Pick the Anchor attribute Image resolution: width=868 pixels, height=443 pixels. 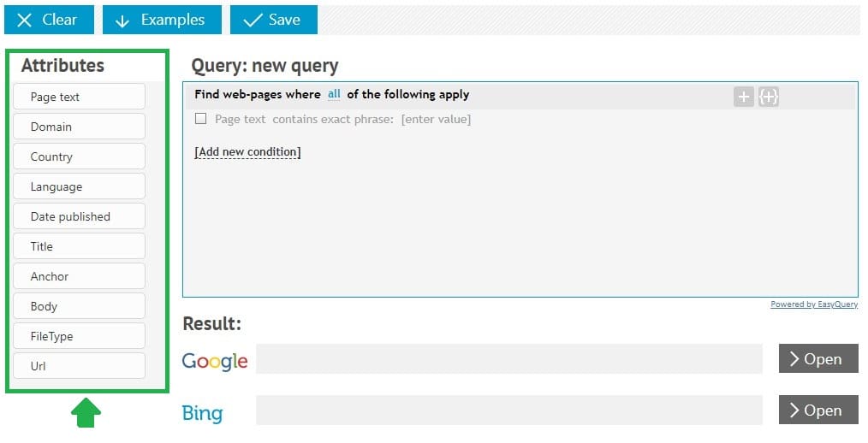[x=79, y=276]
